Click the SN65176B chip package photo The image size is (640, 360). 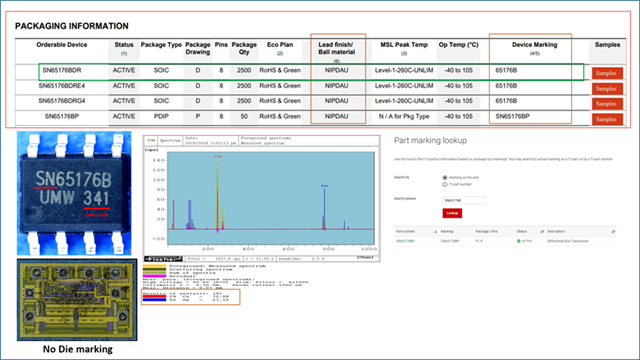74,193
